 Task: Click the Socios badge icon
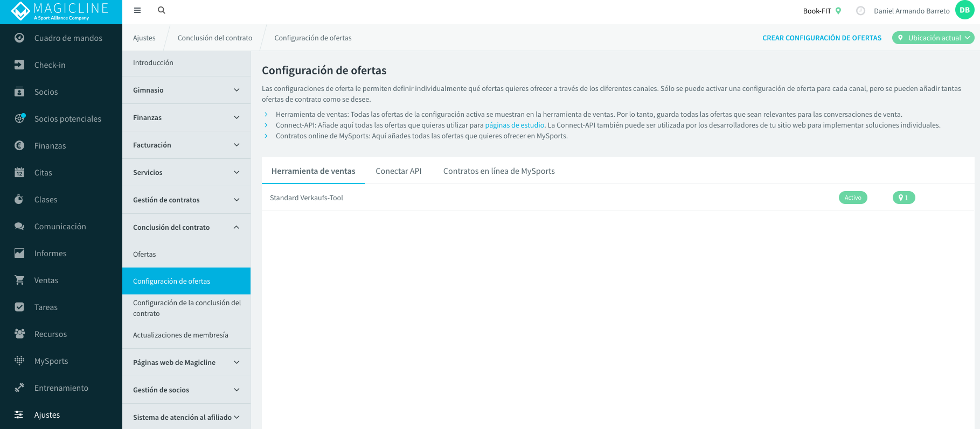pos(19,92)
